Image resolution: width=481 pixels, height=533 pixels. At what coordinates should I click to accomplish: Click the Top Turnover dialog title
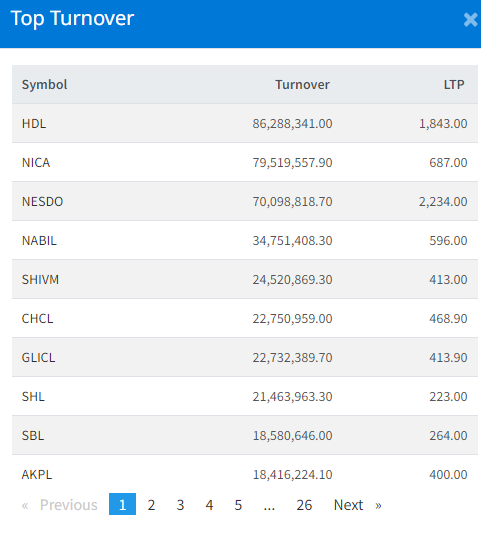pyautogui.click(x=72, y=19)
